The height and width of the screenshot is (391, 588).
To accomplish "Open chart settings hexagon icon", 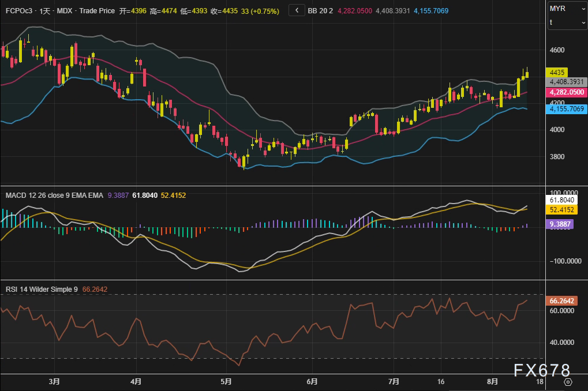I will [x=568, y=382].
